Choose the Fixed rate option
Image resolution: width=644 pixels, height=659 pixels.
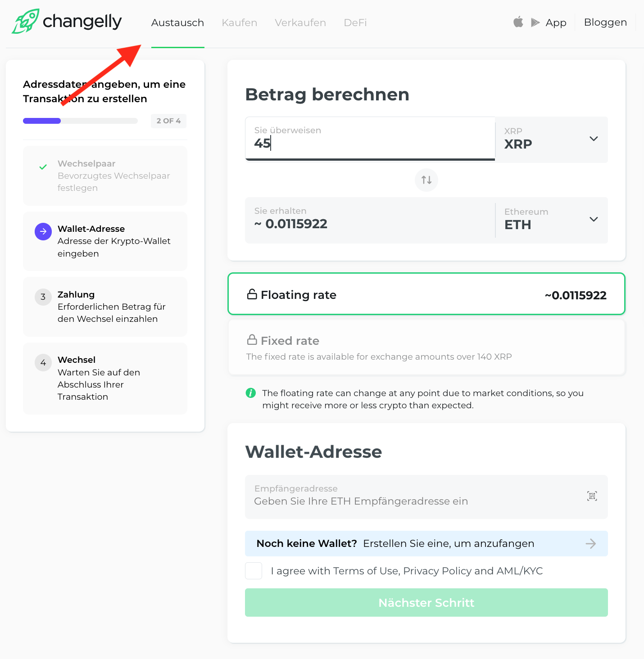click(x=426, y=348)
